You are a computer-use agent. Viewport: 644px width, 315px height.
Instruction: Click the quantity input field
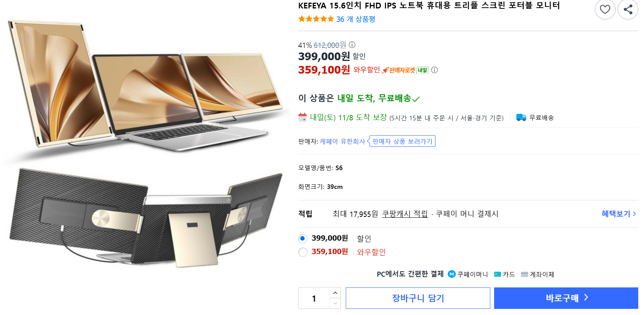[314, 299]
